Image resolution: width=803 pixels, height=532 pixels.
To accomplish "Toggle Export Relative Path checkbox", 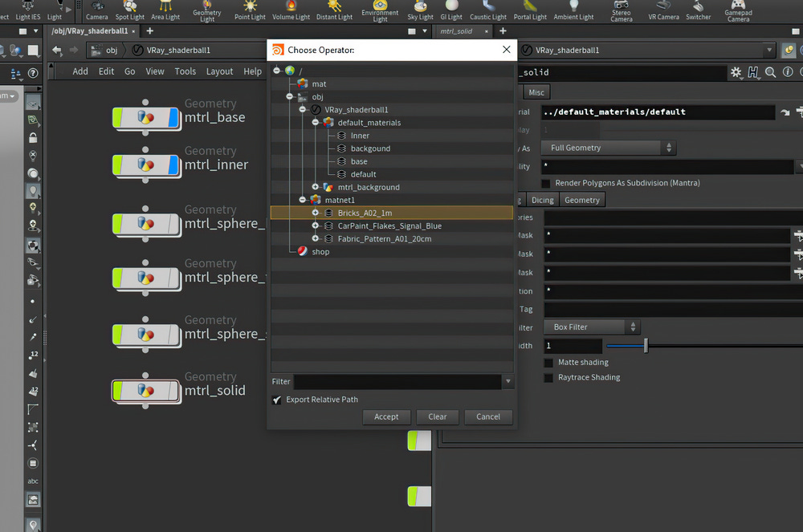I will coord(277,400).
